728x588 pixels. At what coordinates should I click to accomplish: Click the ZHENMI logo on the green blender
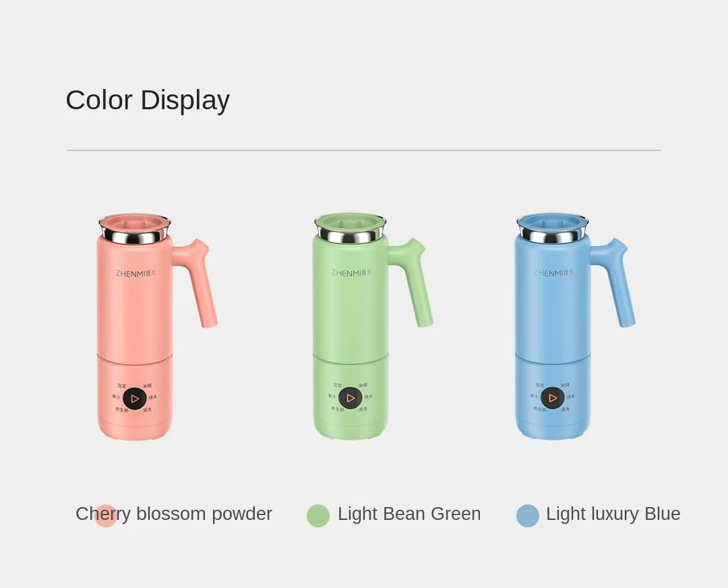tap(351, 272)
